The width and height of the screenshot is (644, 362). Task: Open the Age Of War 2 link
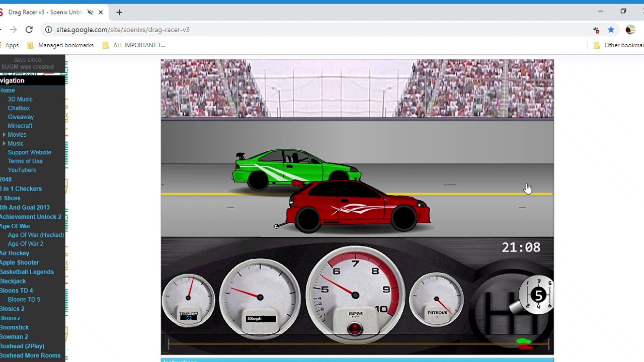coord(25,244)
